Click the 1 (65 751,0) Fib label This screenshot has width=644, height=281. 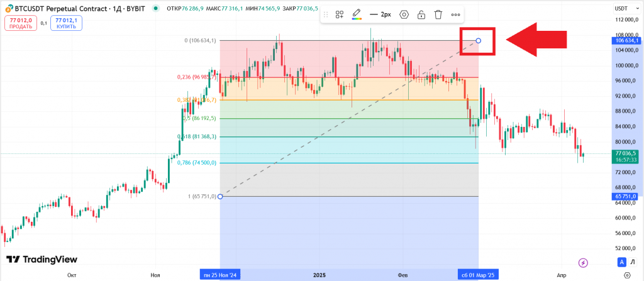pos(202,196)
